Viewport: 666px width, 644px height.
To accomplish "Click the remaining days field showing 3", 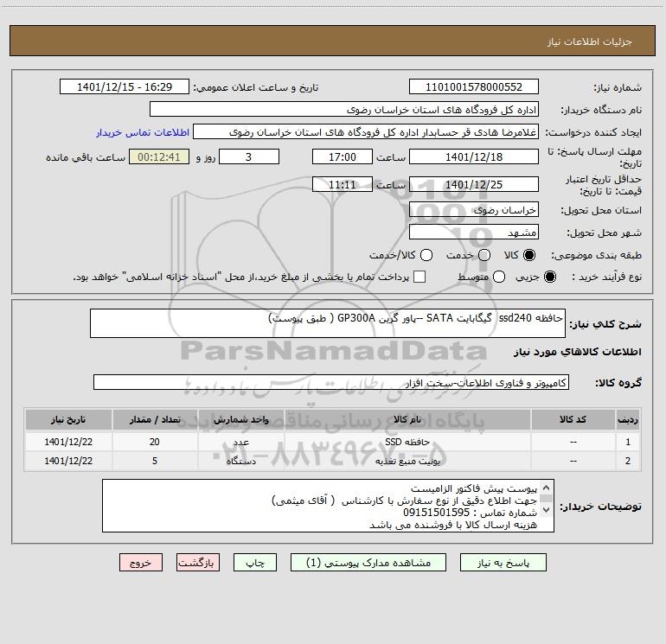I will [x=249, y=156].
